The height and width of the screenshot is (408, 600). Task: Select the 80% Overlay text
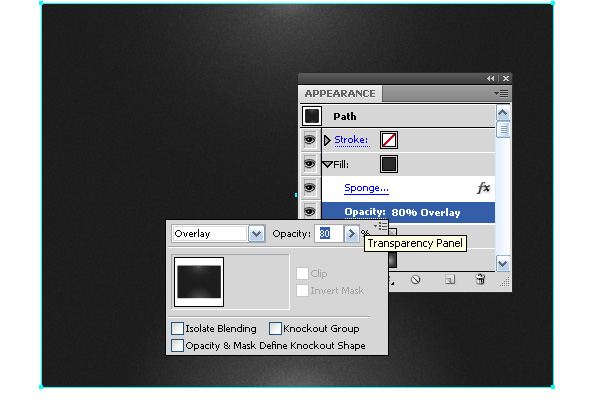click(426, 212)
